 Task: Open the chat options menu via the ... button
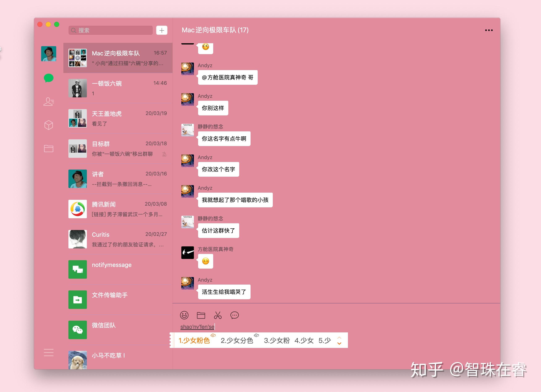pos(489,30)
